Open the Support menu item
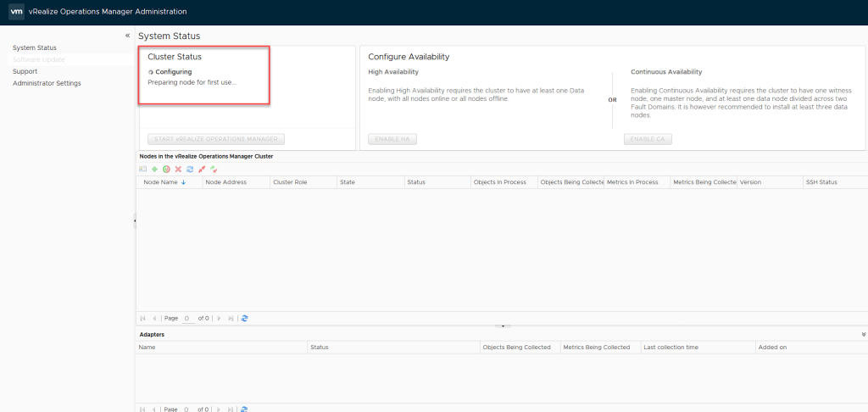The width and height of the screenshot is (868, 412). (25, 71)
